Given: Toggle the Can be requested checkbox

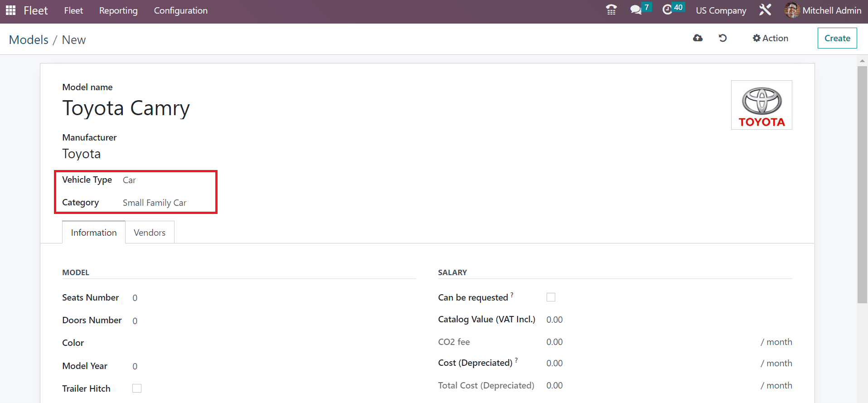Looking at the screenshot, I should 551,297.
